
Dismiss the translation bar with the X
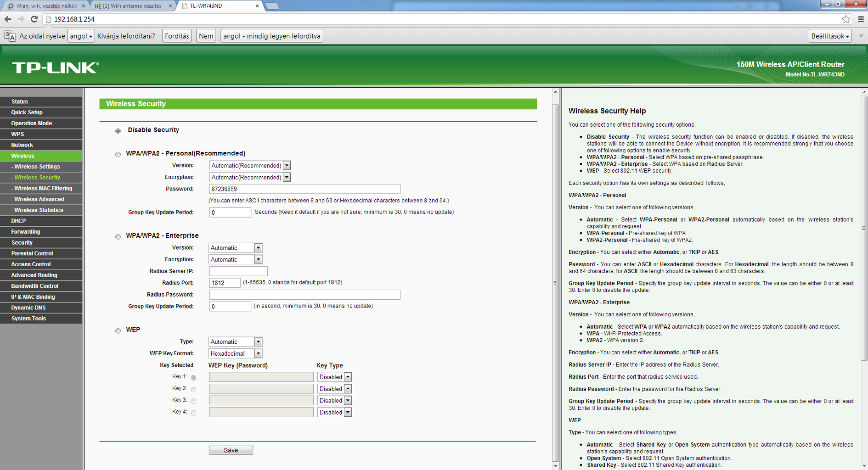tap(861, 36)
